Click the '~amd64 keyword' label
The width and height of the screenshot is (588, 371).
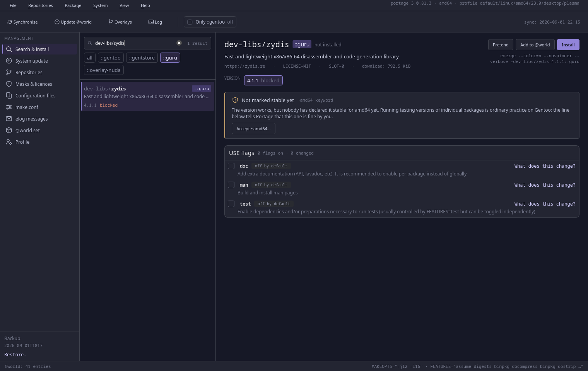pyautogui.click(x=315, y=100)
